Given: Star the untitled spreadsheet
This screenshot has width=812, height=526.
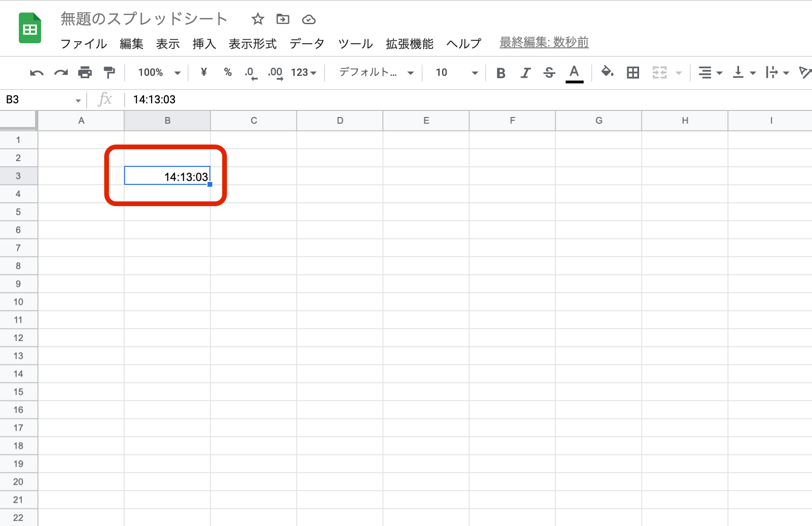Looking at the screenshot, I should click(257, 19).
